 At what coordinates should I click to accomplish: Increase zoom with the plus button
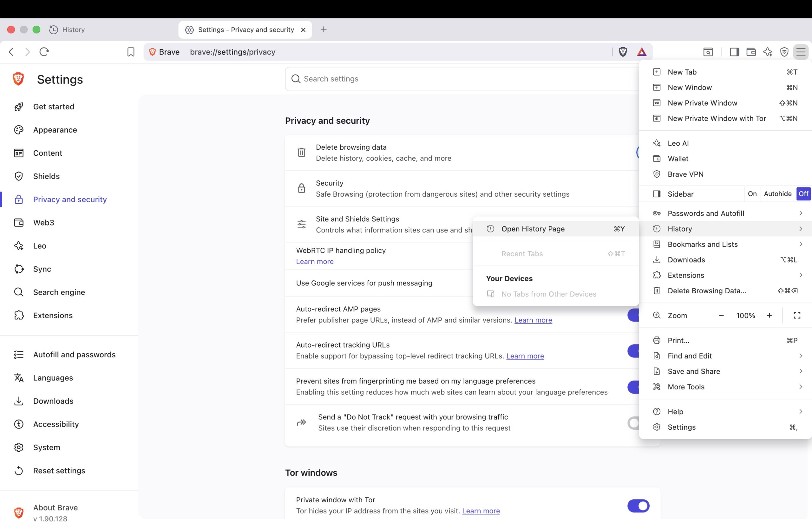coord(769,316)
